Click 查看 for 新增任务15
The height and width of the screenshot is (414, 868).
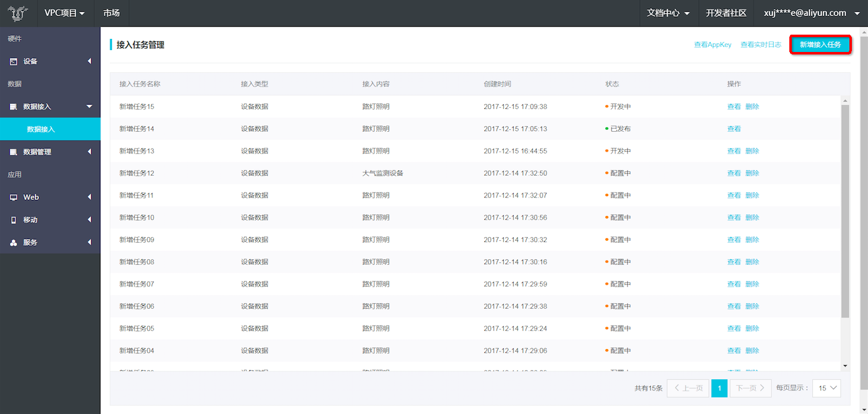(x=734, y=106)
